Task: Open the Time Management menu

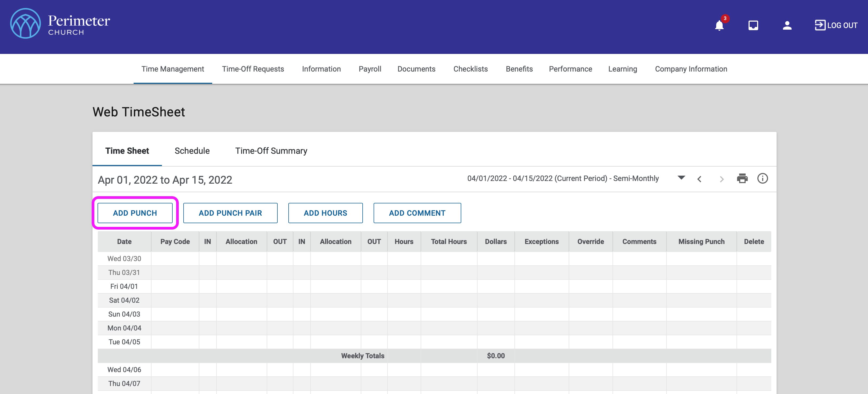Action: click(x=173, y=69)
